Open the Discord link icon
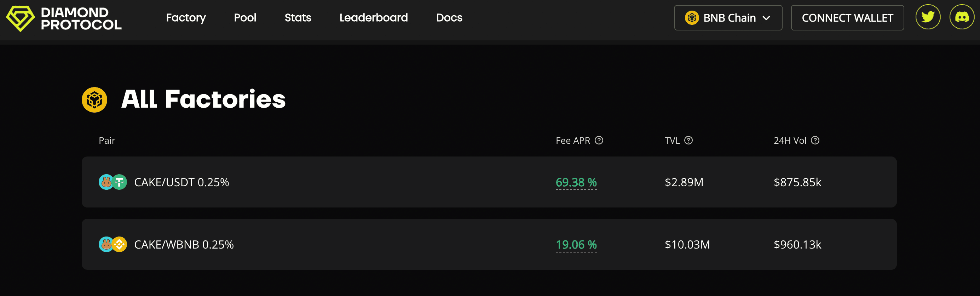 pos(961,17)
